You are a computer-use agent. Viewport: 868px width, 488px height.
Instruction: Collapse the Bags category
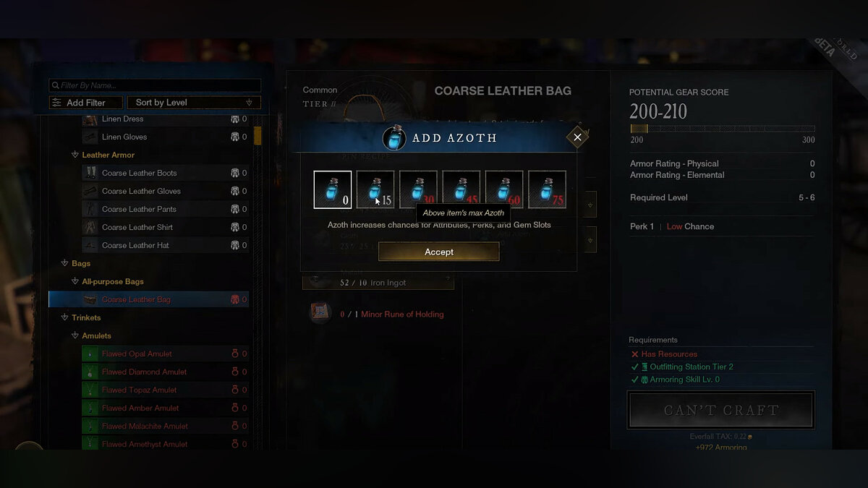[x=65, y=263]
